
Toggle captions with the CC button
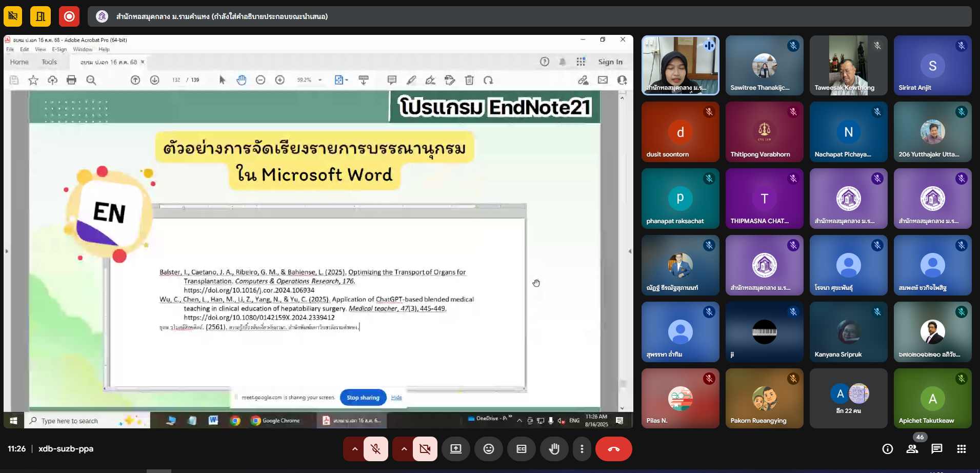(x=522, y=449)
